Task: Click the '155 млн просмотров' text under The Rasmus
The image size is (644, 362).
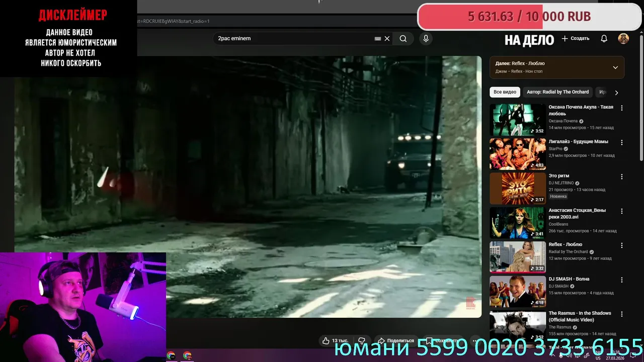Action: (569, 334)
